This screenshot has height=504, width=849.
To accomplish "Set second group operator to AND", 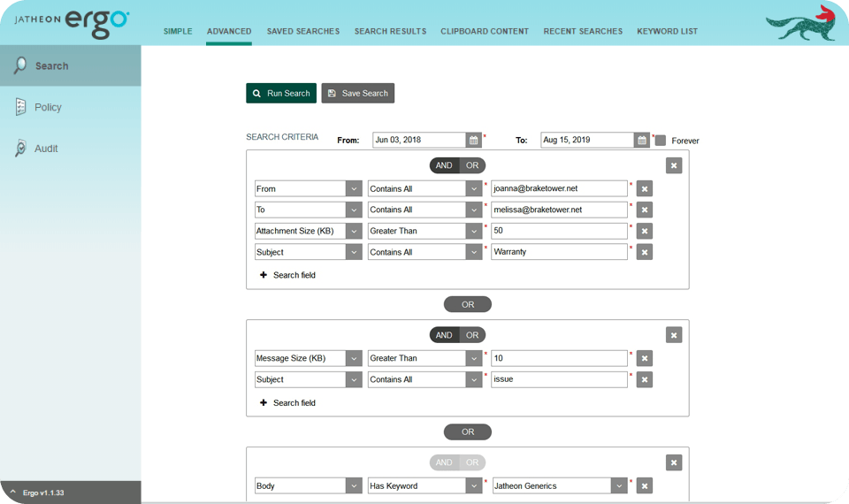I will click(x=444, y=335).
